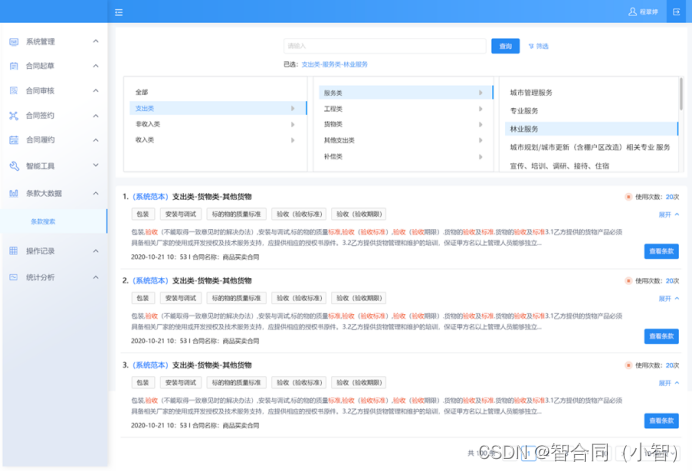Click the 统计分析 sidebar icon
This screenshot has width=693, height=472.
[14, 277]
